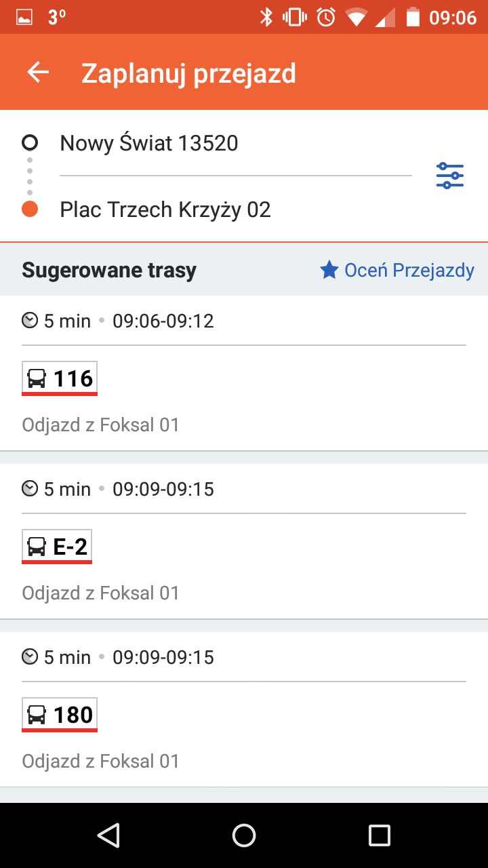Viewport: 488px width, 868px height.
Task: Open the Oceń Przejazdy link
Action: click(x=409, y=271)
